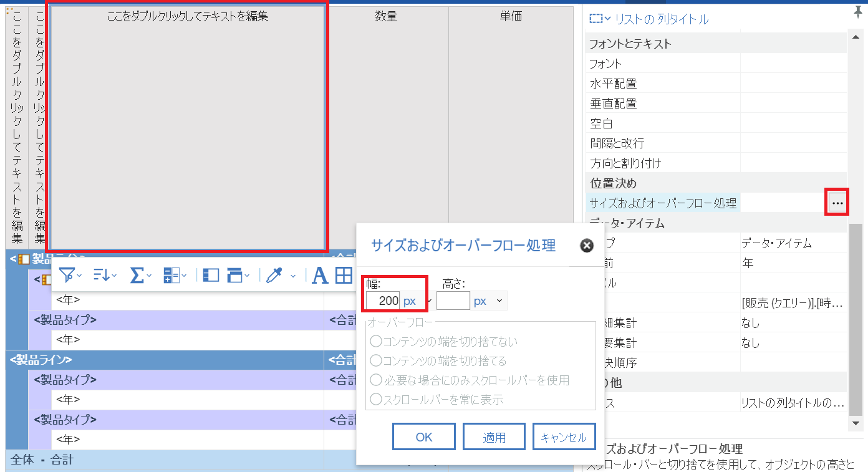Expand the dropdown arrow beside the filter icon

point(79,276)
